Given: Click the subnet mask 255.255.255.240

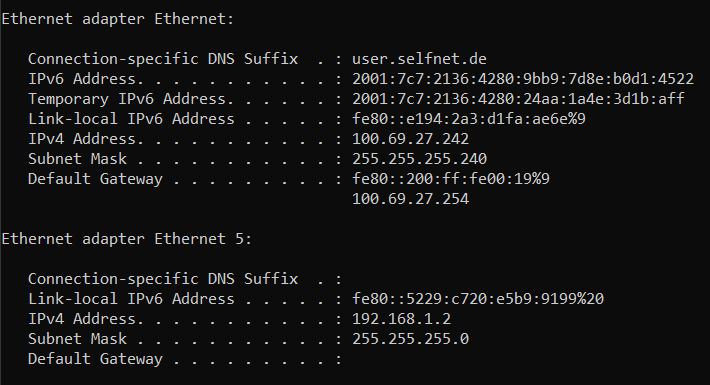Looking at the screenshot, I should 419,159.
